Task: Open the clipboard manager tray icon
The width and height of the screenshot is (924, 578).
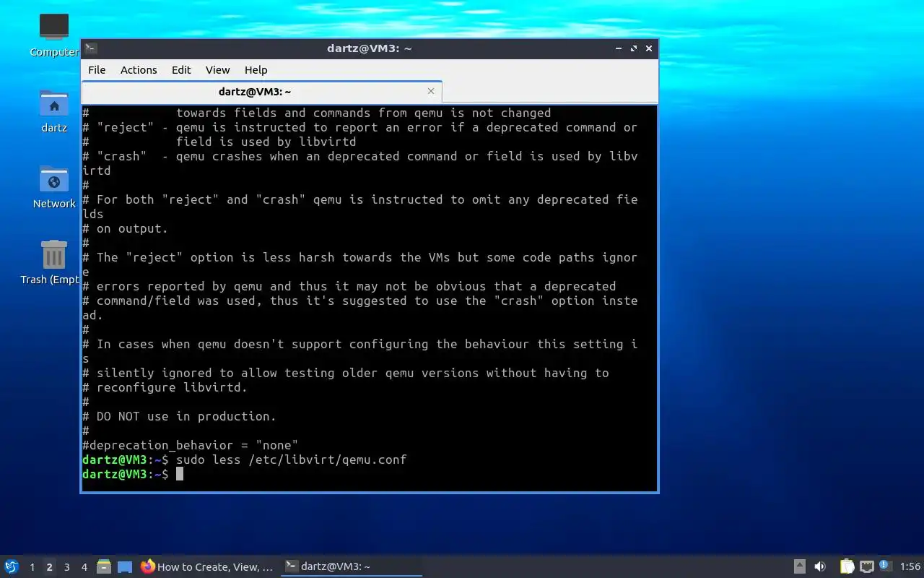Action: pyautogui.click(x=847, y=566)
